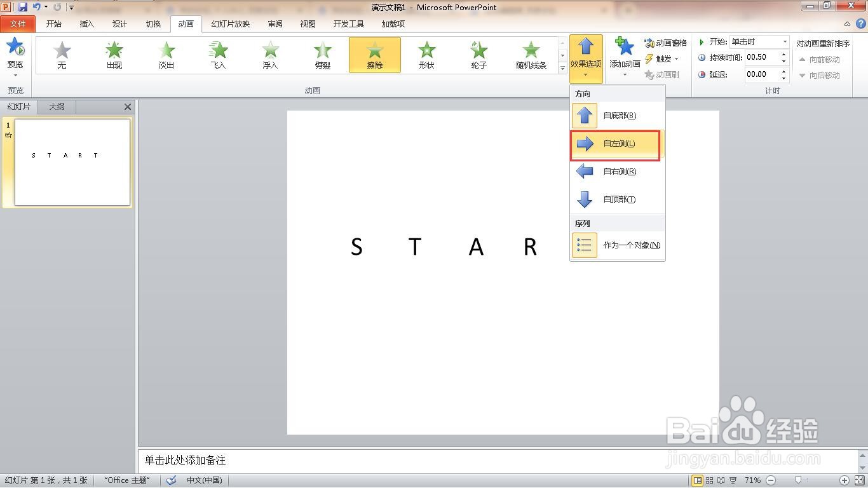The image size is (868, 488).
Task: Switch to the 大纲 outline pane tab
Action: point(57,107)
